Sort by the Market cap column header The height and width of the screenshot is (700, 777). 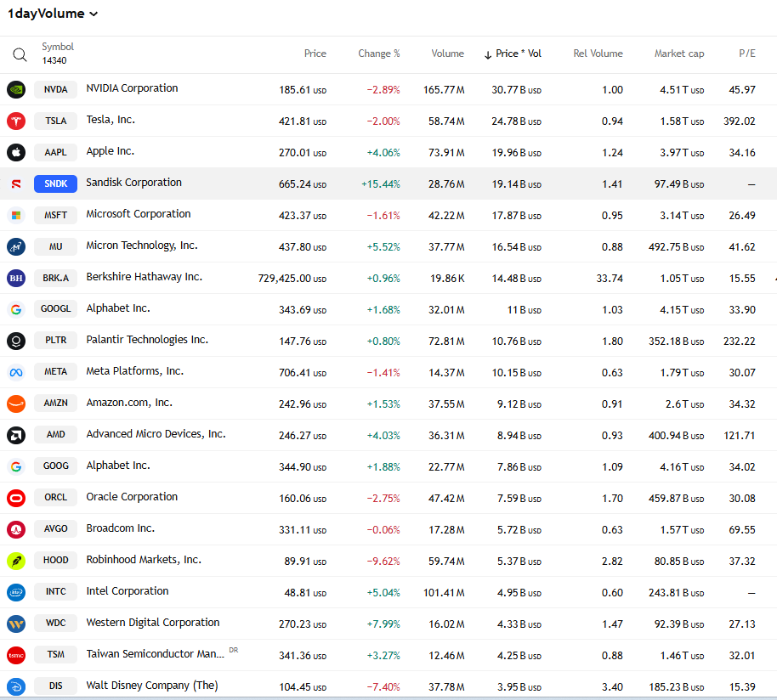pos(679,54)
